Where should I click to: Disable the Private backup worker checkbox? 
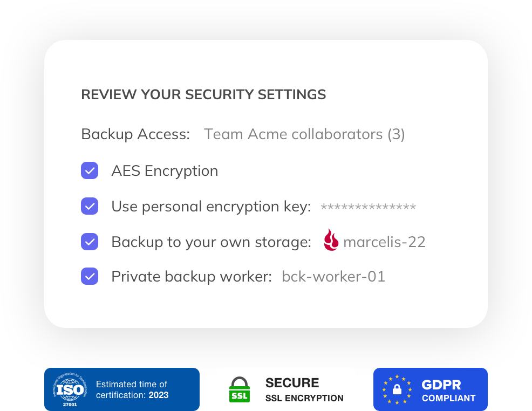pos(90,276)
